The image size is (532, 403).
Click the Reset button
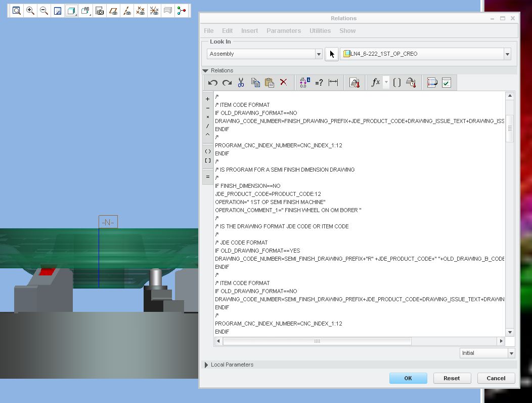[452, 378]
